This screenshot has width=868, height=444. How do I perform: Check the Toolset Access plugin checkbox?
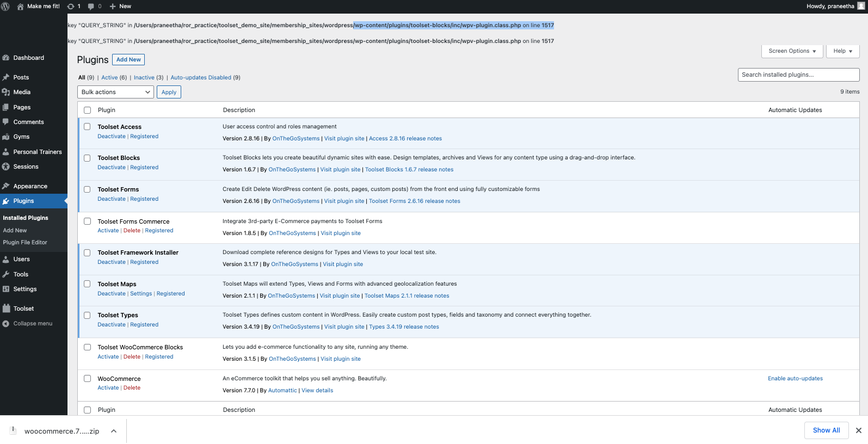click(87, 127)
